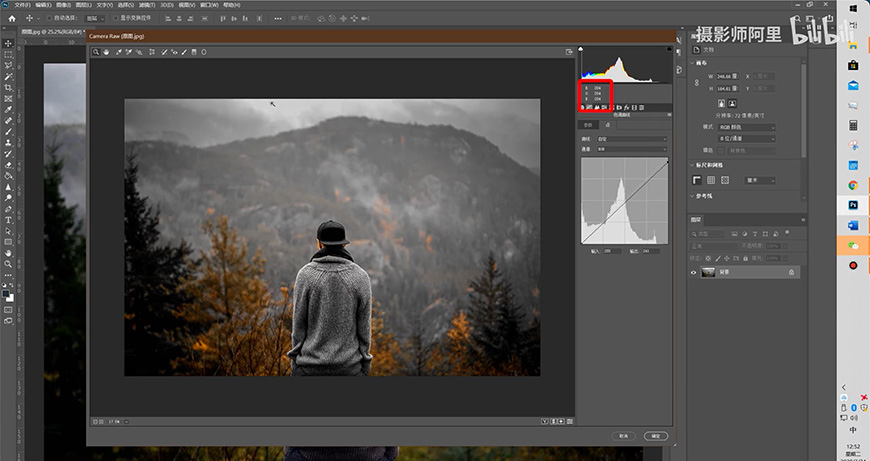The height and width of the screenshot is (461, 870).
Task: Open the curve preset dropdown in Camera Raw
Action: click(632, 139)
